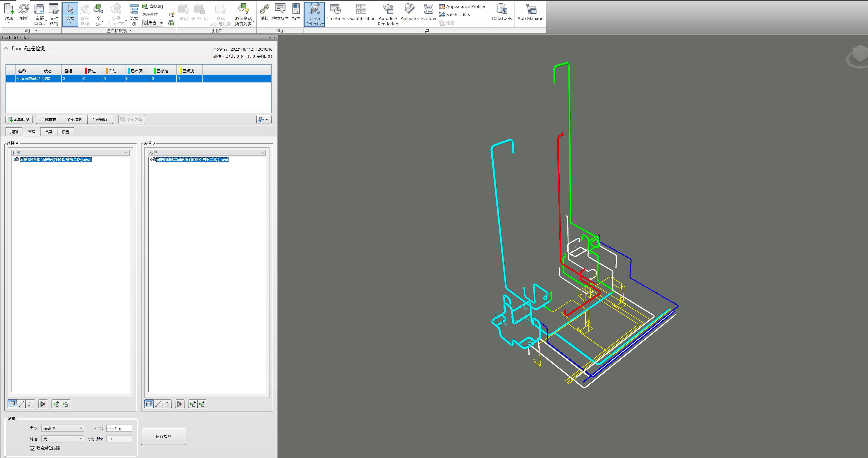Click the 添加检测 button
The height and width of the screenshot is (458, 868).
[19, 119]
